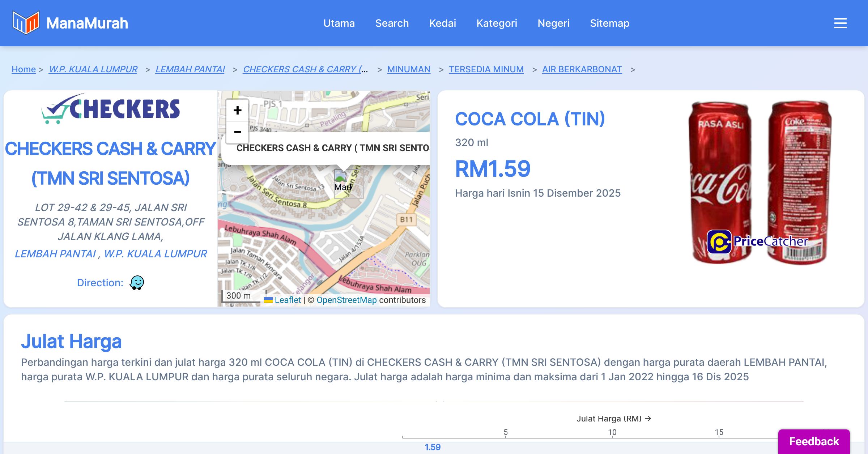Open the Search menu item
Screen dimensions: 868x454
[392, 23]
